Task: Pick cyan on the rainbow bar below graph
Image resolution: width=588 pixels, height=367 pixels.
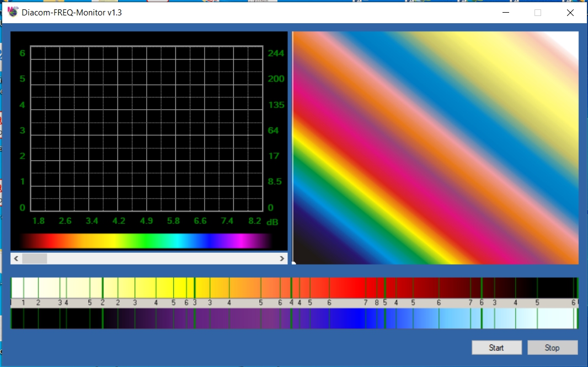Action: 178,241
